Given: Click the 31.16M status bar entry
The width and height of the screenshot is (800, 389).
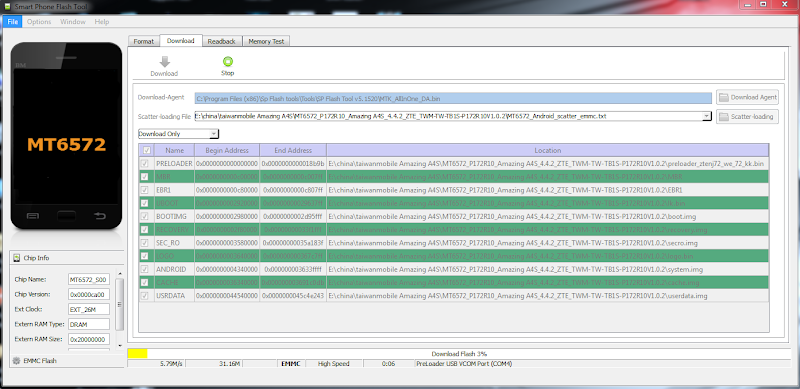Looking at the screenshot, I should (x=230, y=364).
